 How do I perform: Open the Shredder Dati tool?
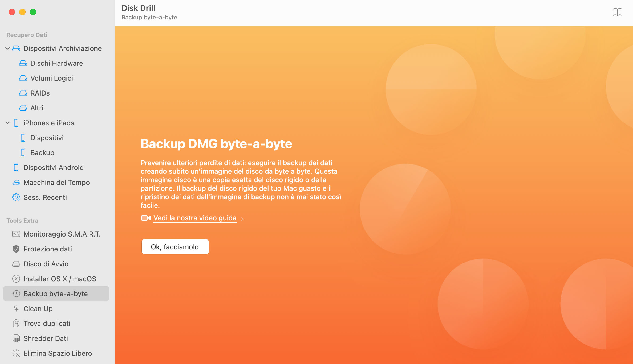pos(46,338)
